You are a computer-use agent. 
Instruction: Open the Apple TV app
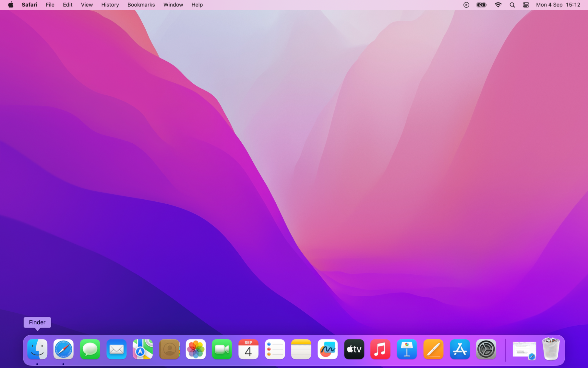click(354, 349)
